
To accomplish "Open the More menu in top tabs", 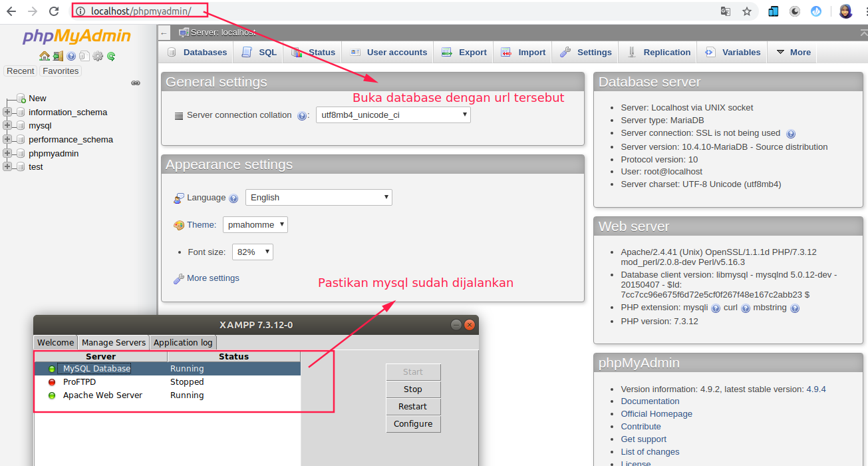I will pyautogui.click(x=793, y=52).
